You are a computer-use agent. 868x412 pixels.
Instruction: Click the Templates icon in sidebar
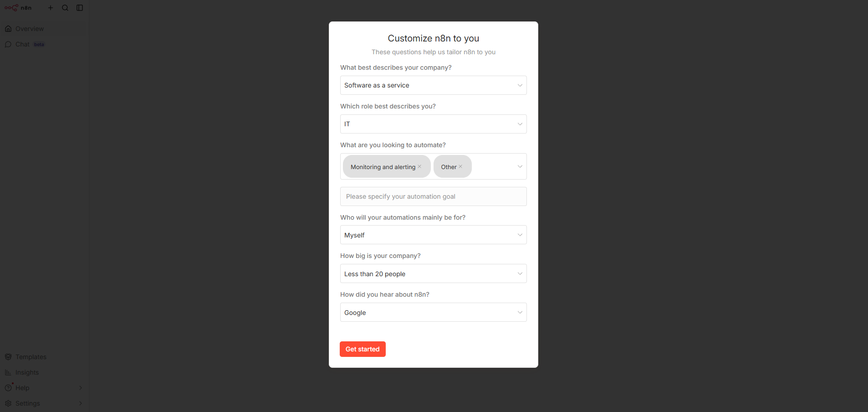click(x=8, y=357)
